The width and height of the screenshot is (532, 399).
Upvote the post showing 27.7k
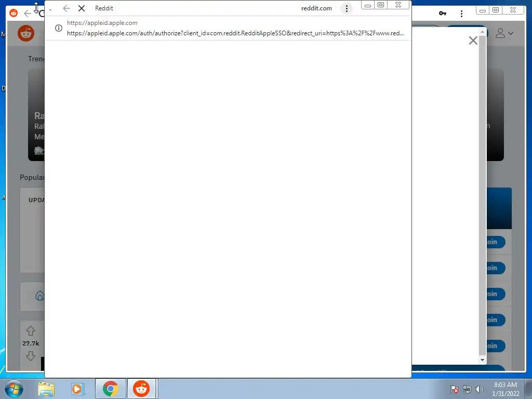click(x=31, y=330)
